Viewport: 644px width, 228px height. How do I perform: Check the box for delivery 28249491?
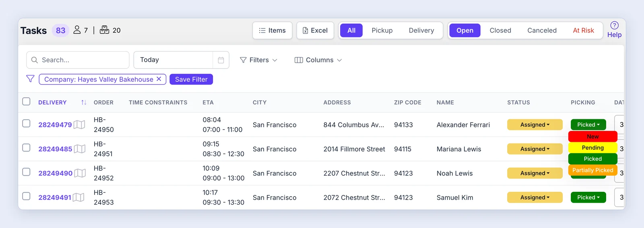(x=26, y=196)
